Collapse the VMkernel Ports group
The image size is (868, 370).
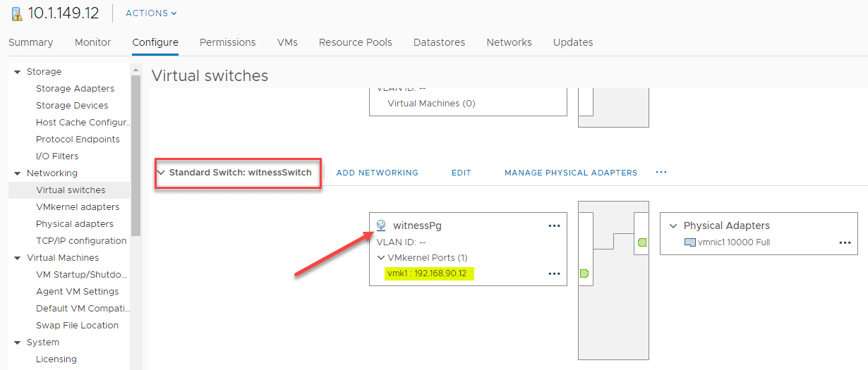click(381, 258)
